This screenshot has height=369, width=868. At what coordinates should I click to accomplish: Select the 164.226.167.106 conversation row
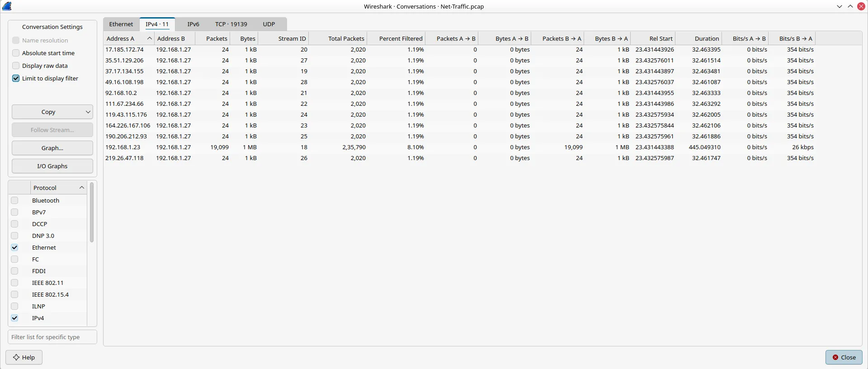click(x=459, y=125)
